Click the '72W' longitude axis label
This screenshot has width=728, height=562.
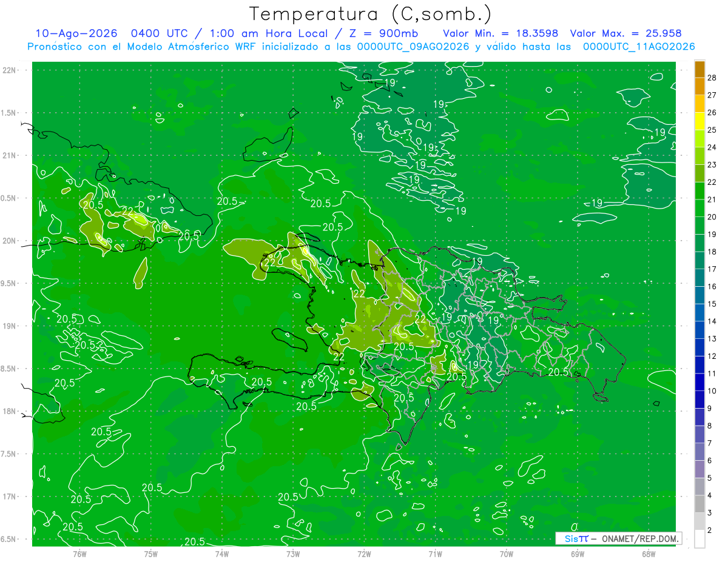coord(364,554)
